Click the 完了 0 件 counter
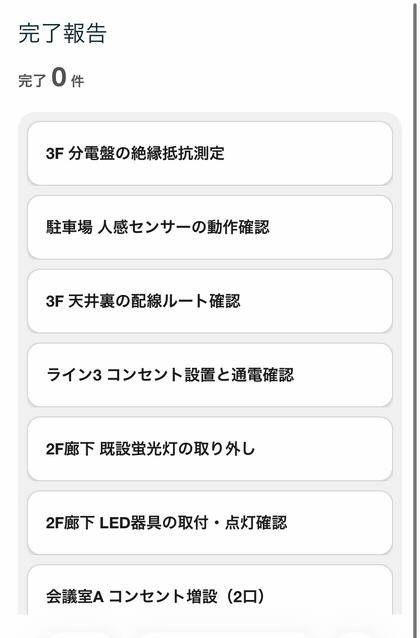 51,77
